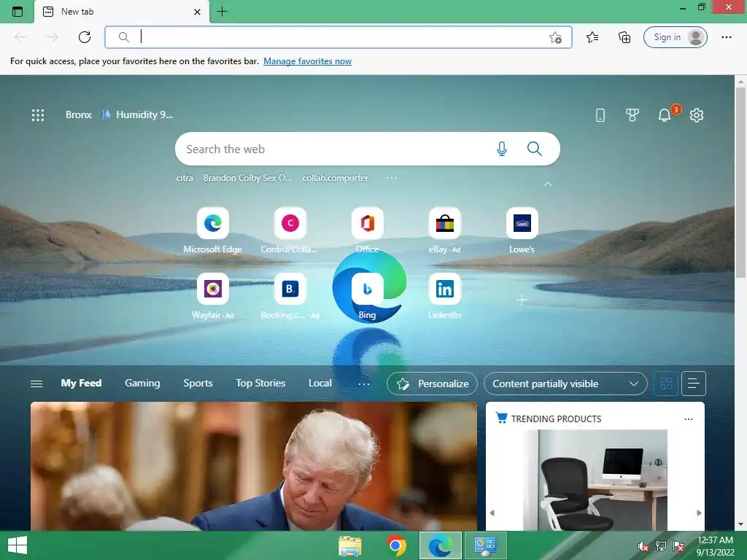Screen dimensions: 747x560
Task: Add this page to favorites star icon
Action: (555, 38)
